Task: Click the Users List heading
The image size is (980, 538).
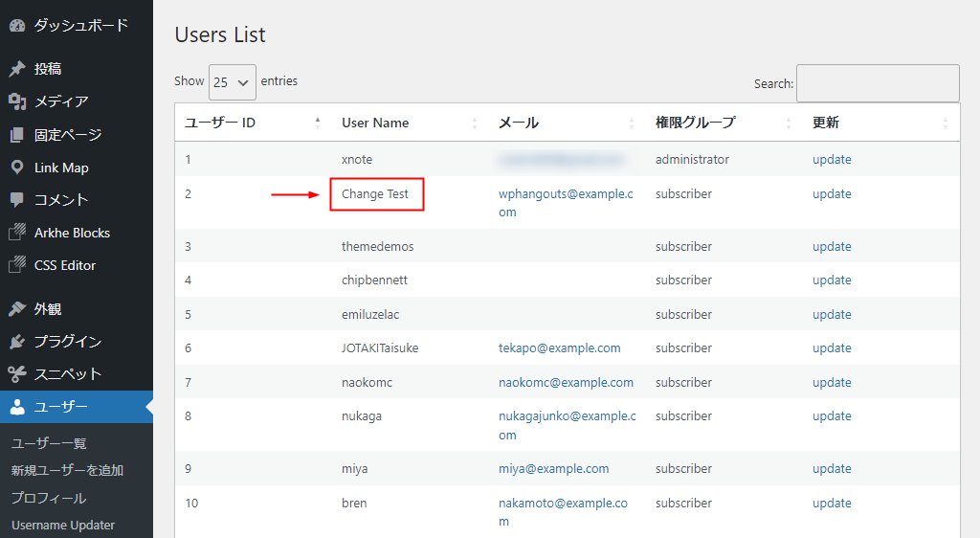Action: (220, 34)
